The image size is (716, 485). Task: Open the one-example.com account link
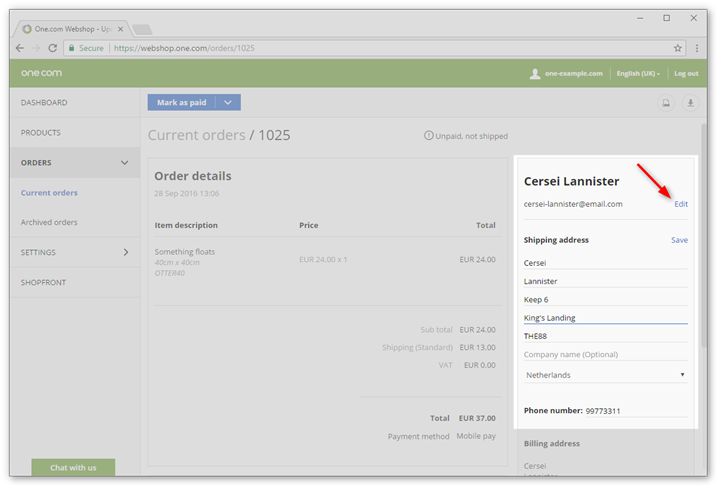(x=574, y=74)
